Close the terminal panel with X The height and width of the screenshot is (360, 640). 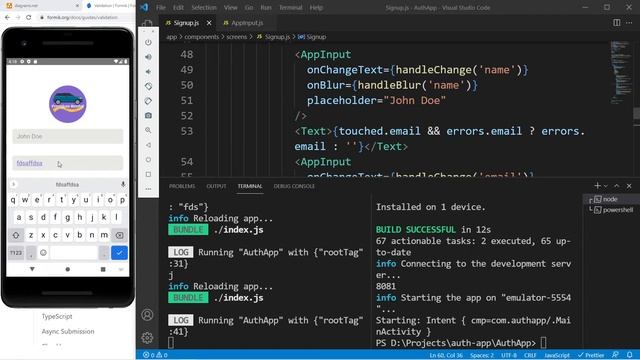(629, 186)
